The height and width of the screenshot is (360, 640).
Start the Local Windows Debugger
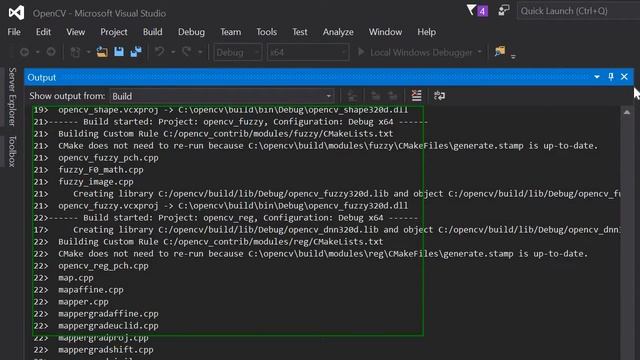[415, 52]
